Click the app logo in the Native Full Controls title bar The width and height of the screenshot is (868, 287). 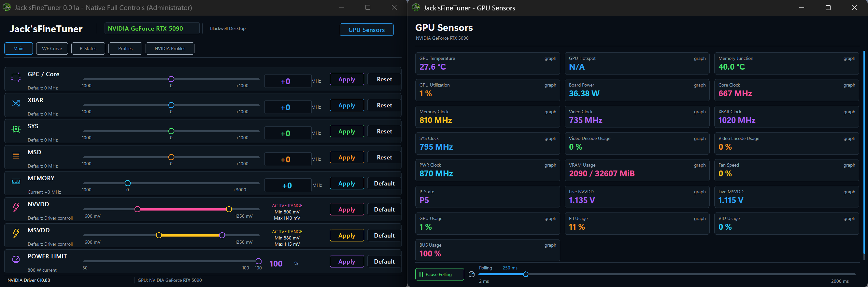click(7, 7)
